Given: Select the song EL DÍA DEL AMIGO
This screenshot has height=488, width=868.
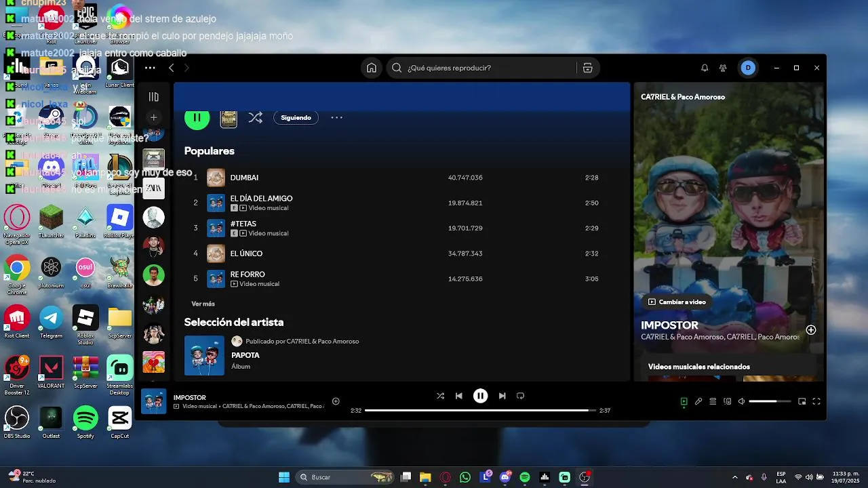Looking at the screenshot, I should tap(261, 199).
